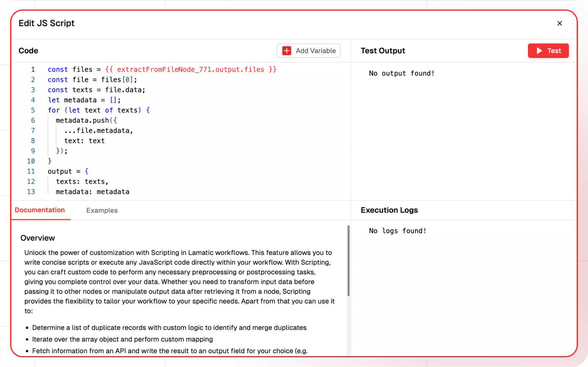588x367 pixels.
Task: Click line number 13 in the gutter
Action: (31, 192)
